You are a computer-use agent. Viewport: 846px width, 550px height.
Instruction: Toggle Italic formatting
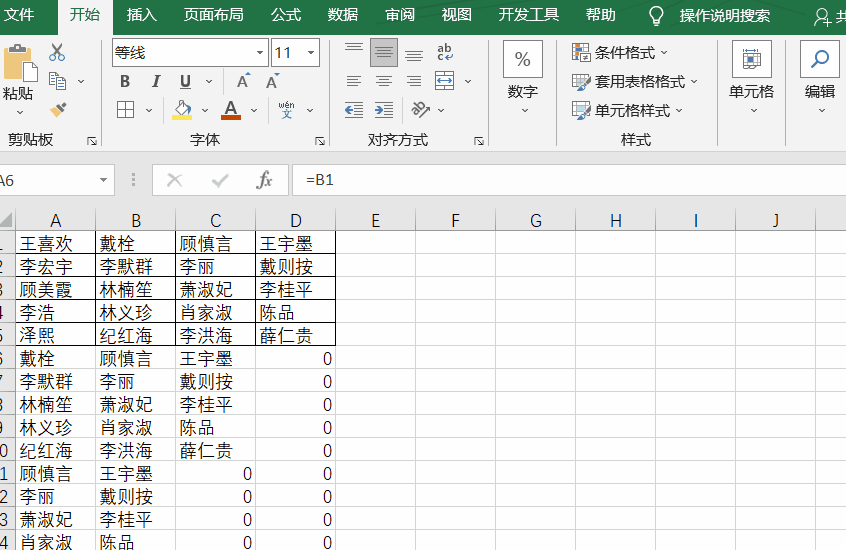[x=155, y=82]
